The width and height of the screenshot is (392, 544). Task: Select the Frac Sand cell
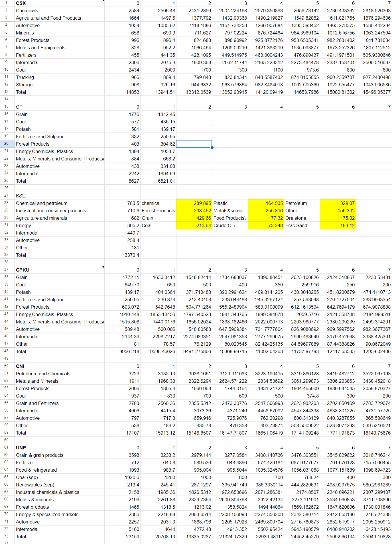302,225
